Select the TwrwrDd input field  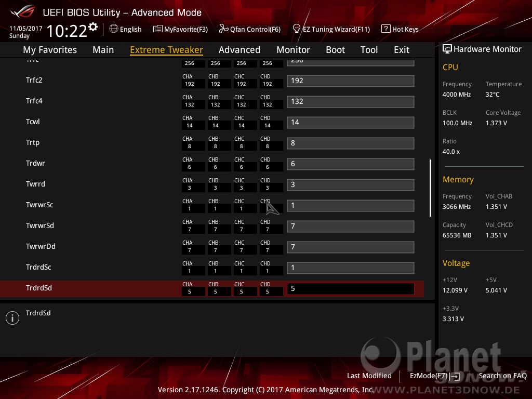(x=351, y=247)
